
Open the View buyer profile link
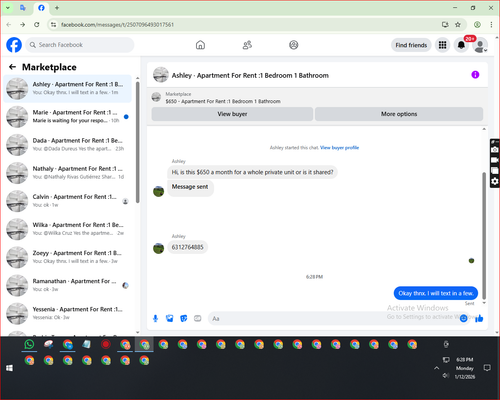[339, 147]
